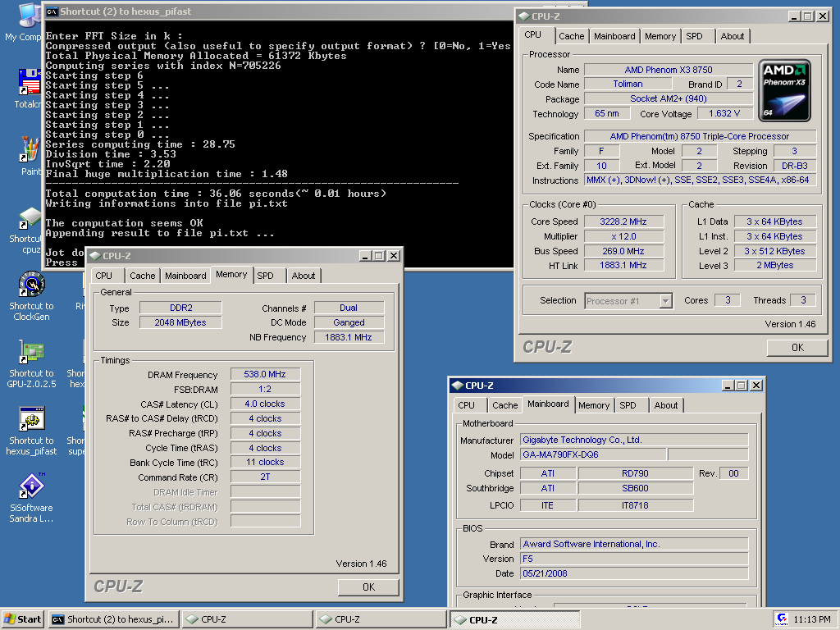Select Cache tab in Mainboard window

505,405
